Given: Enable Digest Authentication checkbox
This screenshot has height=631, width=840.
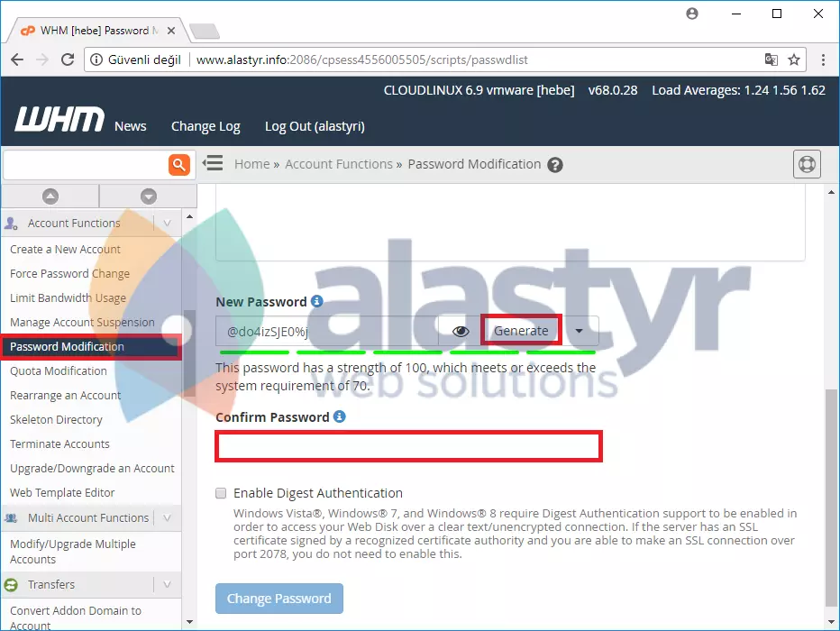Looking at the screenshot, I should [221, 493].
